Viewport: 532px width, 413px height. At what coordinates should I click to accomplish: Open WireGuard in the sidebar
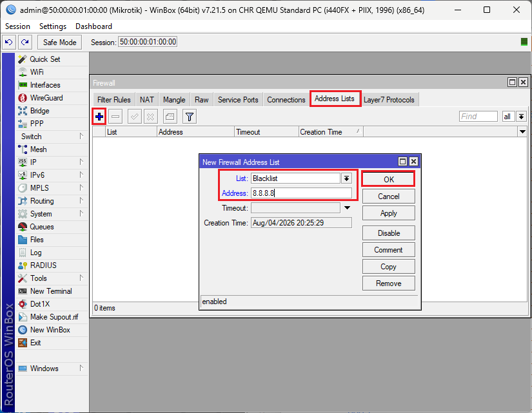(x=53, y=98)
